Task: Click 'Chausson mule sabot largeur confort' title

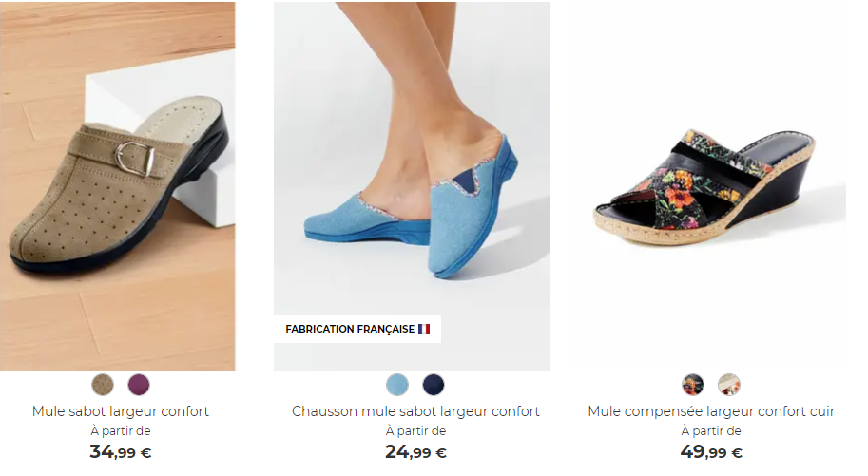Action: tap(415, 411)
